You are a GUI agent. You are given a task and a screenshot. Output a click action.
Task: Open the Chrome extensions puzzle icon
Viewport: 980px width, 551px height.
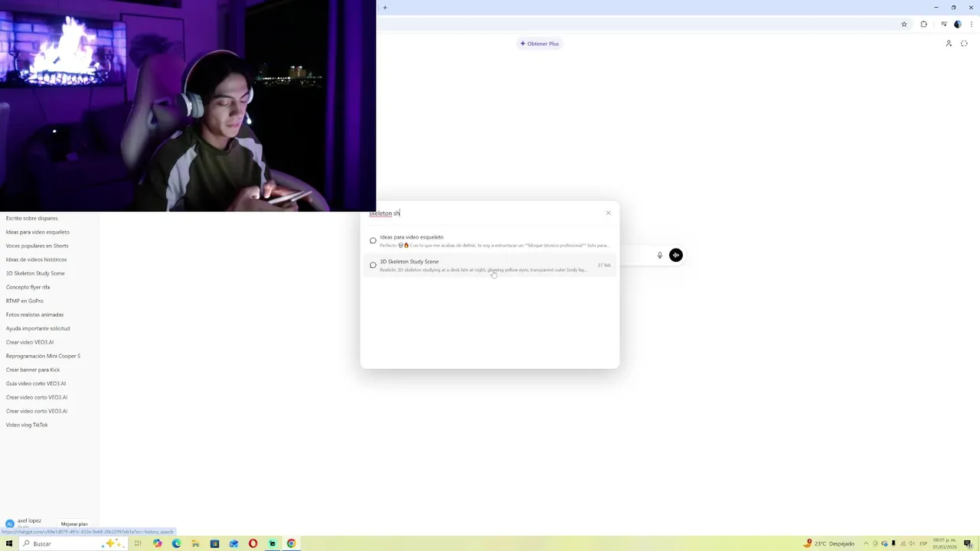click(x=923, y=24)
